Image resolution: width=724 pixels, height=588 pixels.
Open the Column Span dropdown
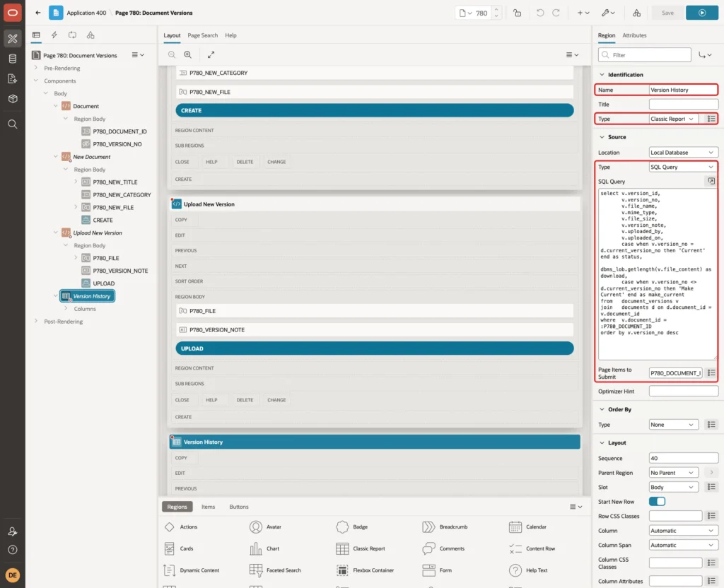pyautogui.click(x=683, y=545)
